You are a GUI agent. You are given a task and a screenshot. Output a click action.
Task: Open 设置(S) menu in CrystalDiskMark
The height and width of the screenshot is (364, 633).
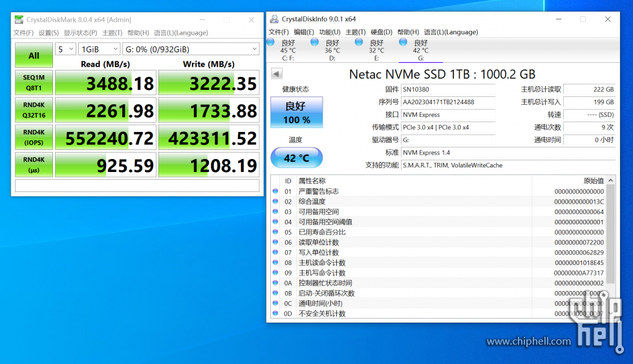pyautogui.click(x=48, y=33)
